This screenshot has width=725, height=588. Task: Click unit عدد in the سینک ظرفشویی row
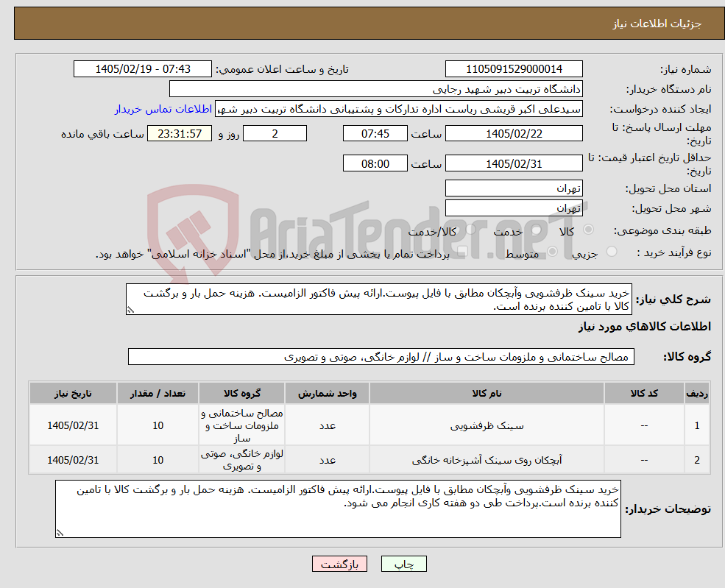[327, 425]
